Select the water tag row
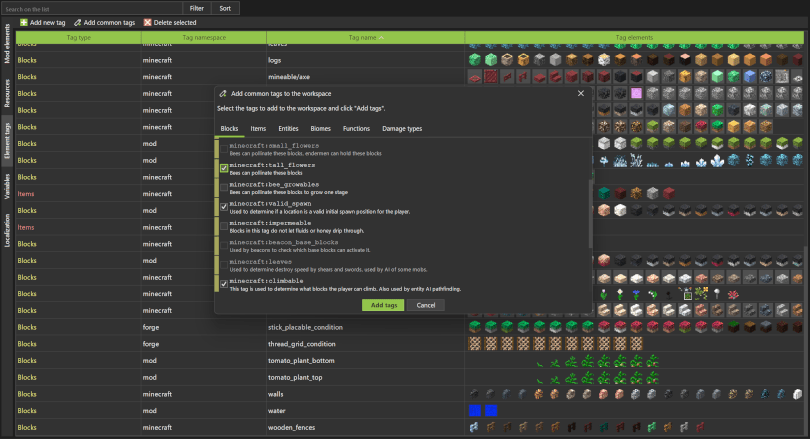The height and width of the screenshot is (439, 810). 276,411
